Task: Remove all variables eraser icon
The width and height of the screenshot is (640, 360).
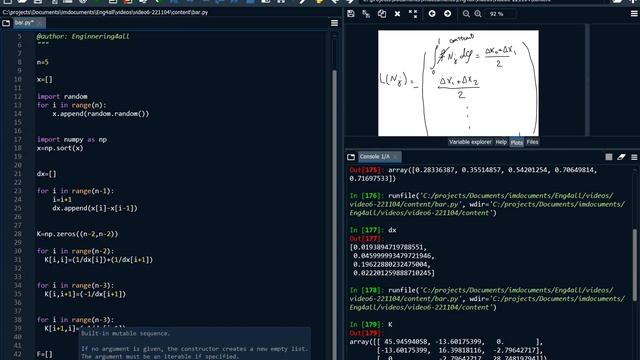Action: pyautogui.click(x=621, y=157)
